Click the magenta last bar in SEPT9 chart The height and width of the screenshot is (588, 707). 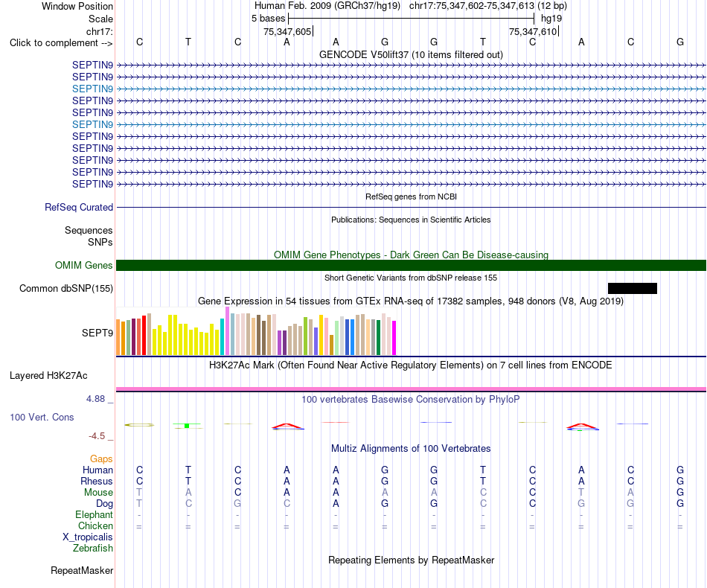click(394, 338)
